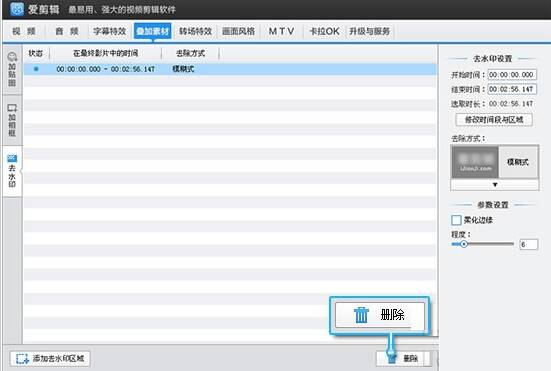Click the blue status dot in the first row
The image size is (551, 371).
(36, 69)
